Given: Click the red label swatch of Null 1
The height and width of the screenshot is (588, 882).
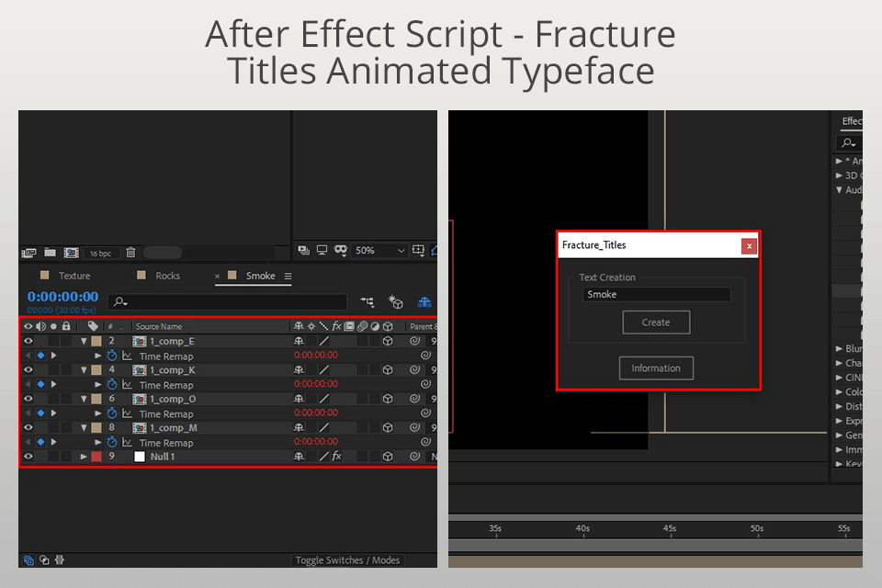Looking at the screenshot, I should (x=96, y=456).
